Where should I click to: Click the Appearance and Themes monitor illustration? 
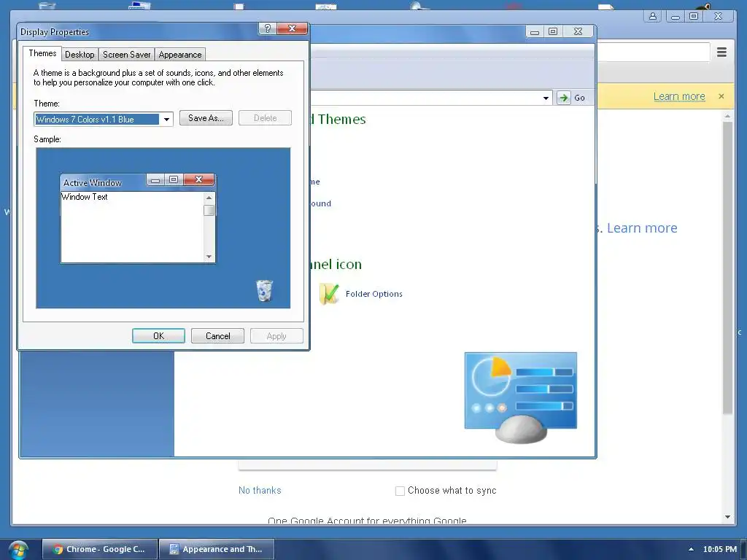(521, 397)
